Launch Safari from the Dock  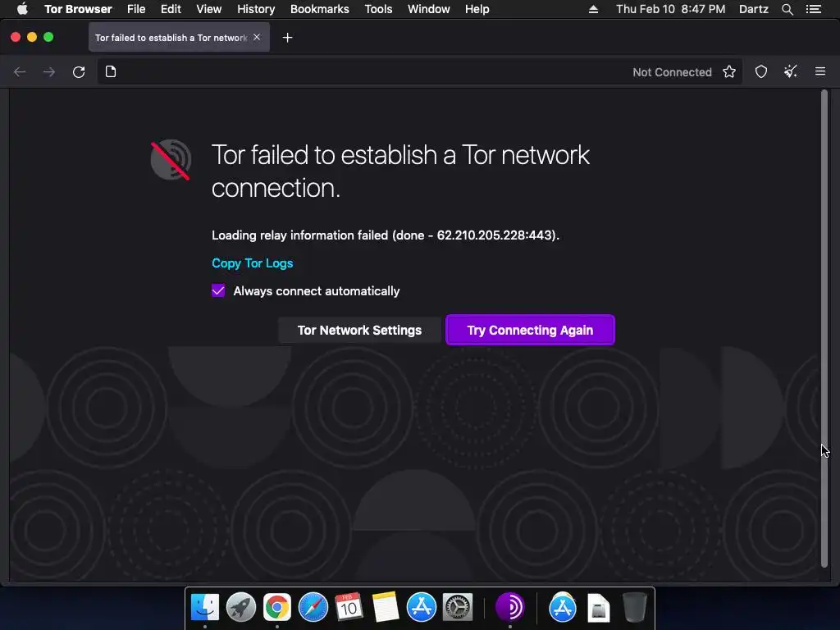click(x=313, y=607)
